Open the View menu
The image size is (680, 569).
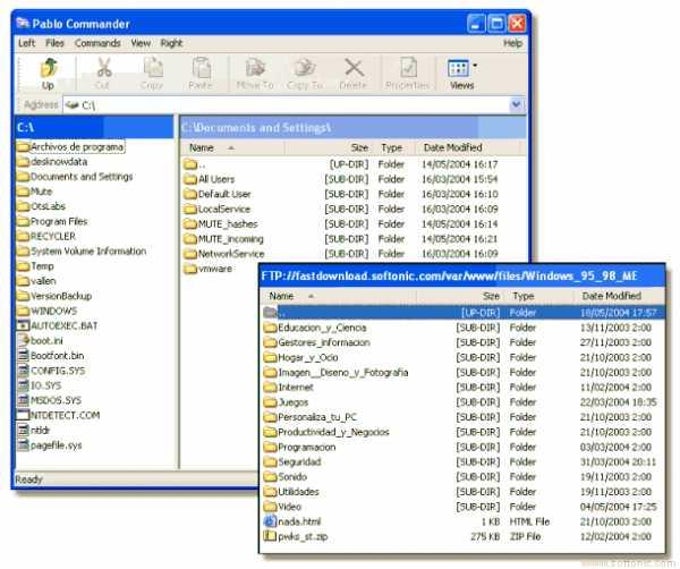141,43
